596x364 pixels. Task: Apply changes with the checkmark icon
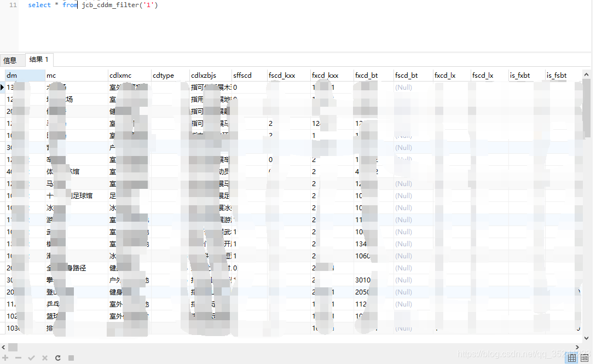[32, 357]
